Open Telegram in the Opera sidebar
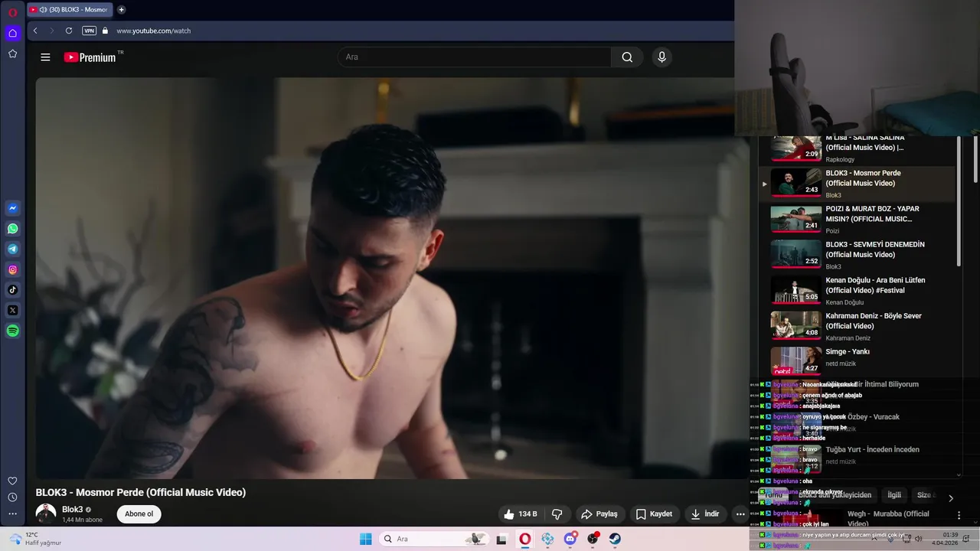This screenshot has width=980, height=551. tap(12, 249)
